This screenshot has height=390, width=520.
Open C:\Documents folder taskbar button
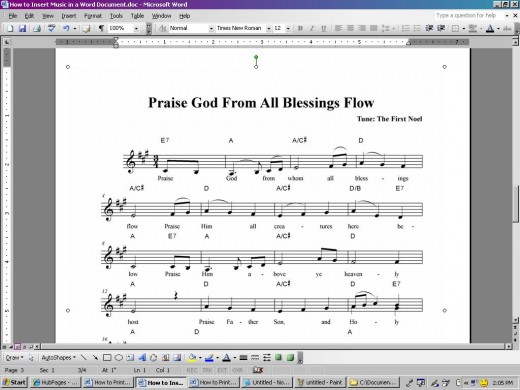pyautogui.click(x=373, y=382)
